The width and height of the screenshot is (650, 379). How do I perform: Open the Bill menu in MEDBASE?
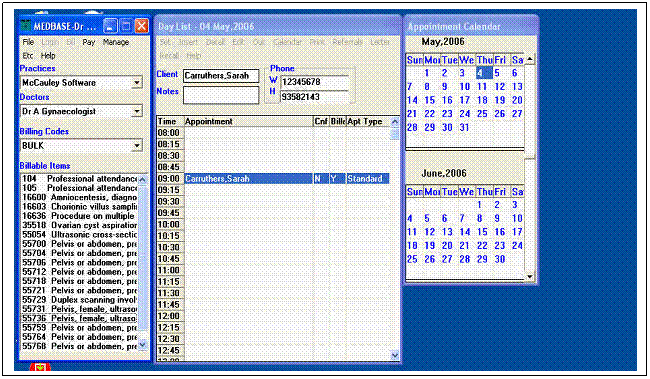click(x=70, y=42)
